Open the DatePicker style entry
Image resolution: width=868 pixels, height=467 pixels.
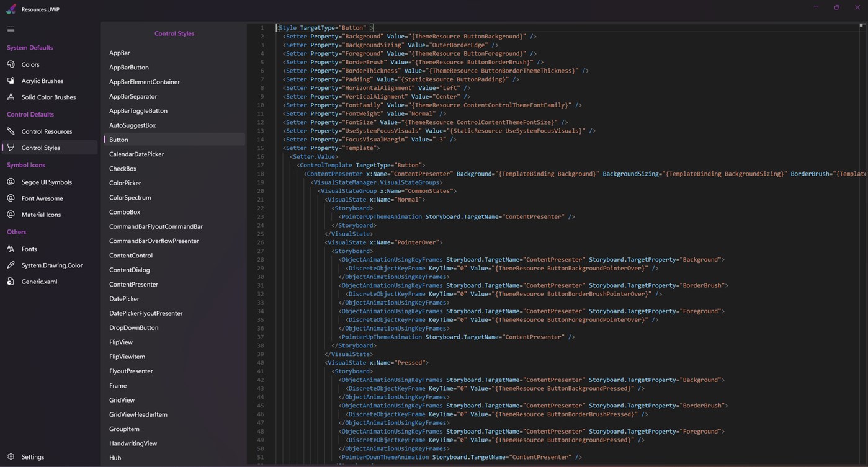125,298
